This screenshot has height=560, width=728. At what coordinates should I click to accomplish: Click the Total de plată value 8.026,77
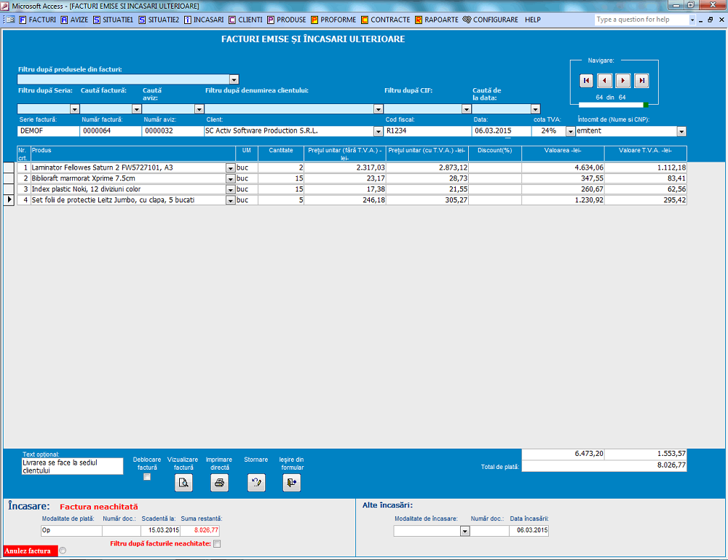tap(604, 465)
